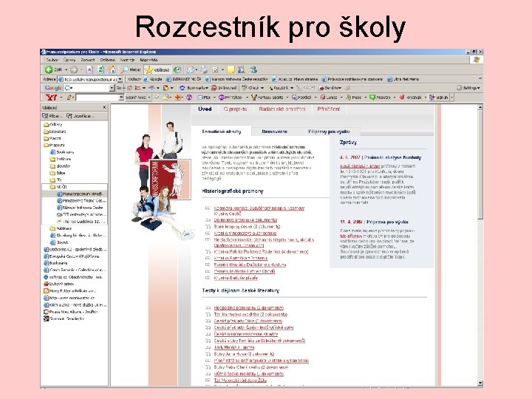This screenshot has height=399, width=532.
Task: Open the INTRANET NK ČR link
Action: click(184, 79)
